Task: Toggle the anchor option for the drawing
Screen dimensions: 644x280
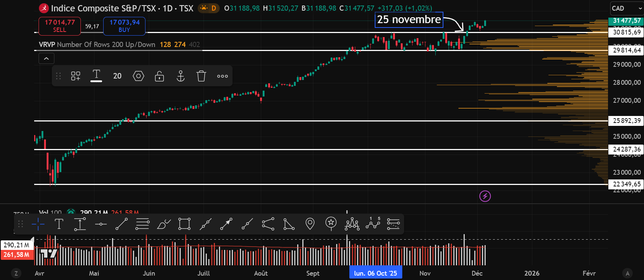Action: [180, 76]
